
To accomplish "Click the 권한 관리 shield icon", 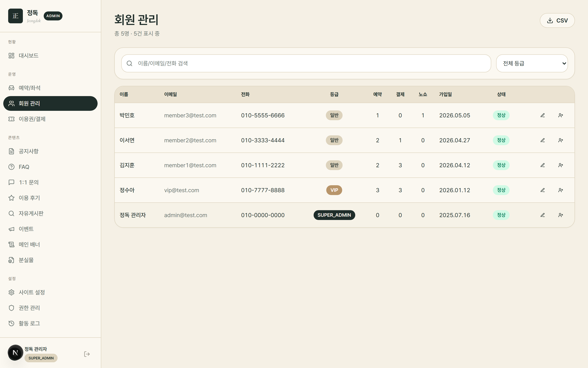I will 11,308.
